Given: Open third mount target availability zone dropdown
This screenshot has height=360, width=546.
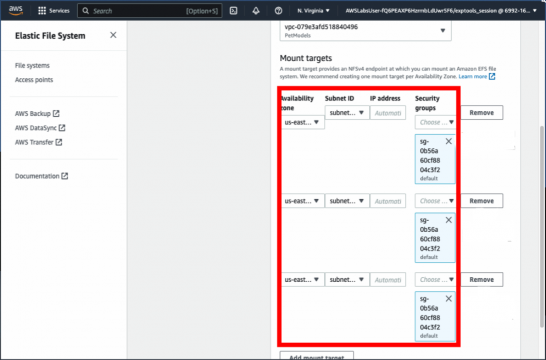Looking at the screenshot, I should coord(302,280).
